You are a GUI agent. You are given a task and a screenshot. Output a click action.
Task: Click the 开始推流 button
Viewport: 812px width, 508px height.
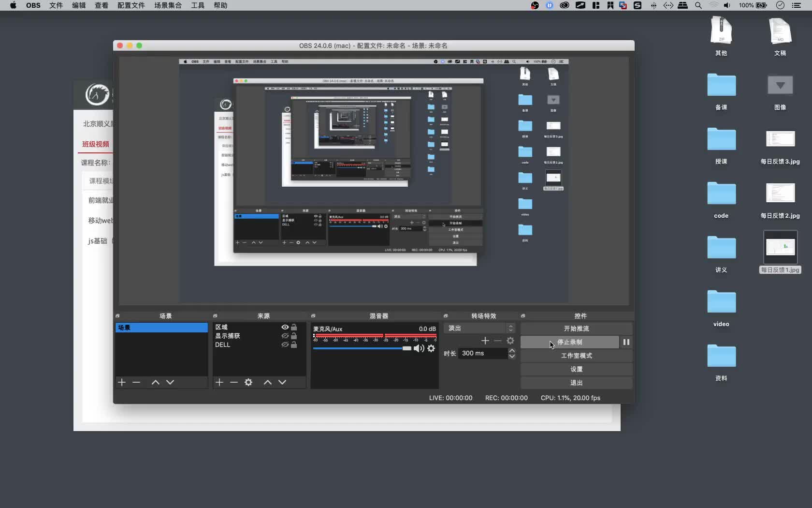[x=576, y=329]
